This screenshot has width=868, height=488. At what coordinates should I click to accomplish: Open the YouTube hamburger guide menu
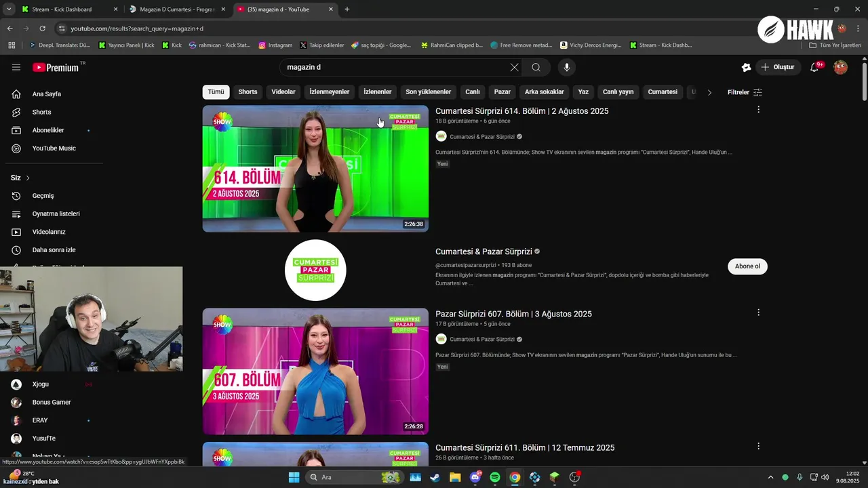tap(16, 67)
